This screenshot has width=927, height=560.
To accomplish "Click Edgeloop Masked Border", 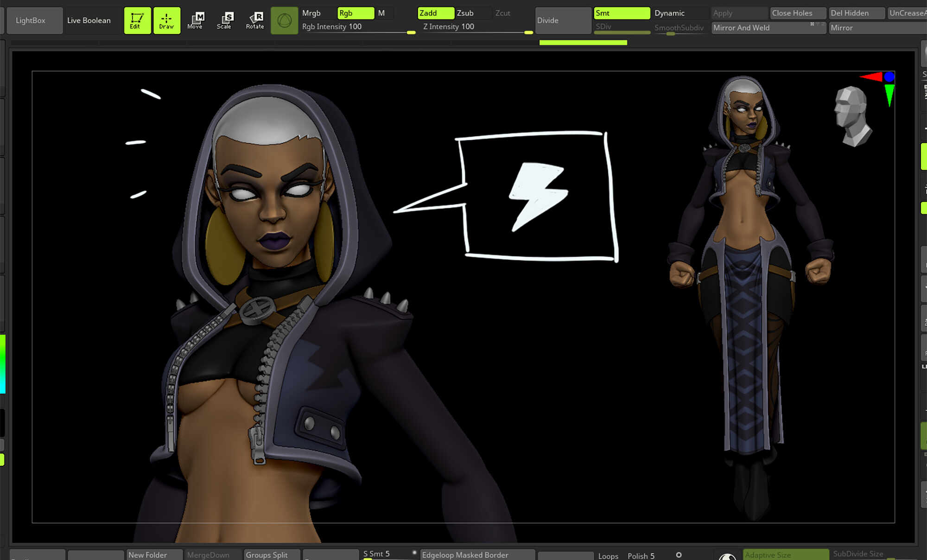I will point(477,555).
